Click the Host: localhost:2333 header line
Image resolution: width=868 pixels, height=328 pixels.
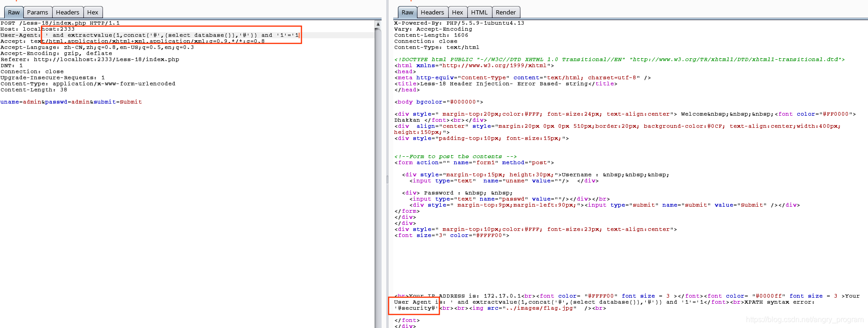[37, 29]
